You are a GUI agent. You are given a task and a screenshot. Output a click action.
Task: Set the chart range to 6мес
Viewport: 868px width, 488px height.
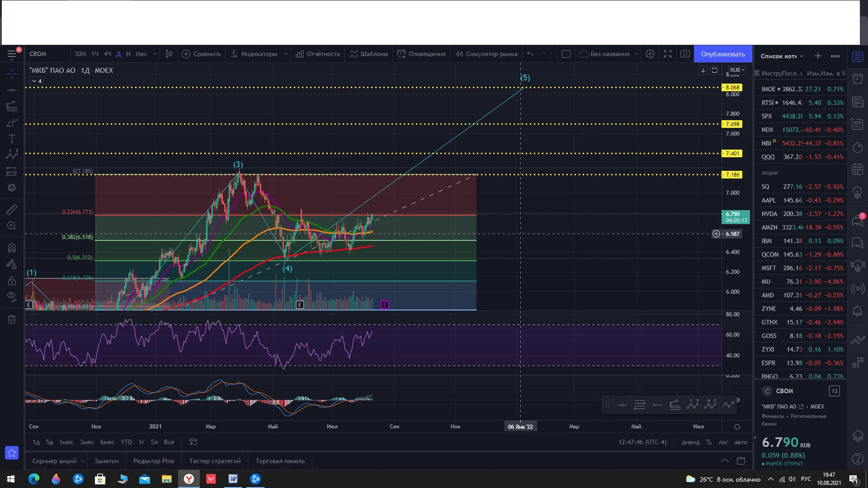[107, 442]
